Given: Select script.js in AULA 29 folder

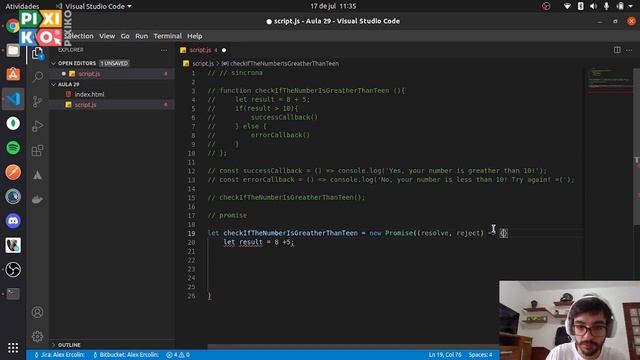Looking at the screenshot, I should coord(85,105).
